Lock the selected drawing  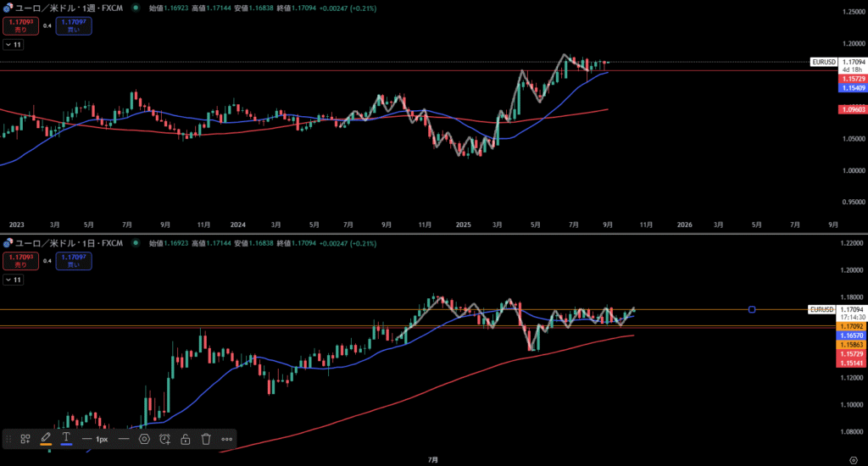186,439
